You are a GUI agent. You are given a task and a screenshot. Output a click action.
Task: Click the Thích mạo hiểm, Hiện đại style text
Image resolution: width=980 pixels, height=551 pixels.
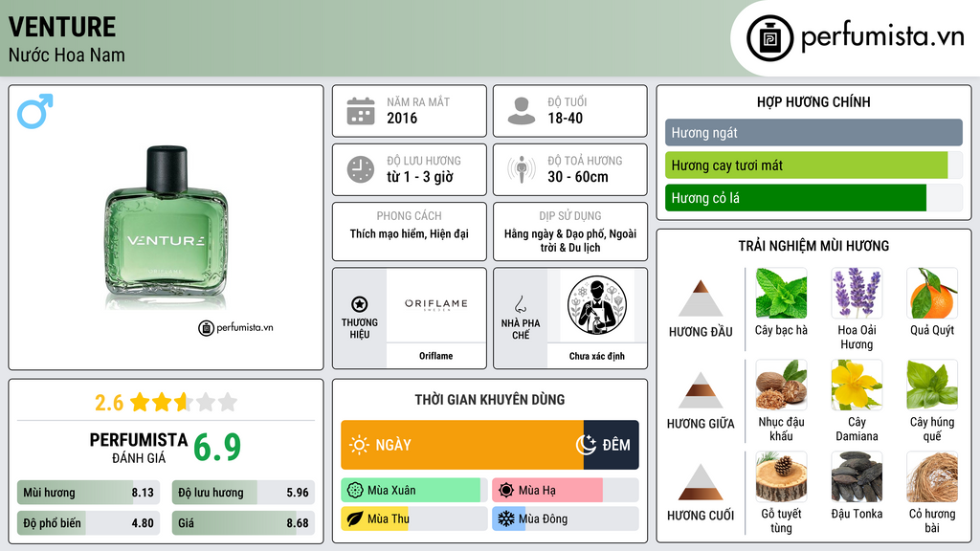coord(410,233)
